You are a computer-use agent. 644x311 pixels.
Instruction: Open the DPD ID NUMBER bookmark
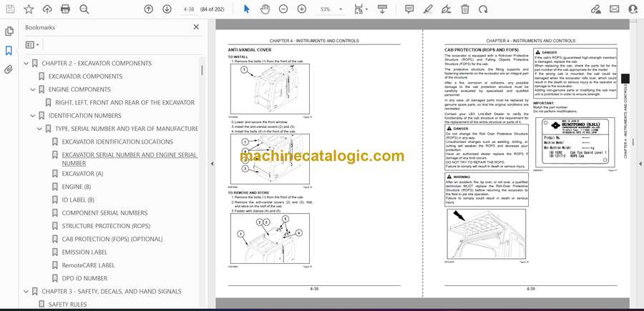tap(84, 278)
